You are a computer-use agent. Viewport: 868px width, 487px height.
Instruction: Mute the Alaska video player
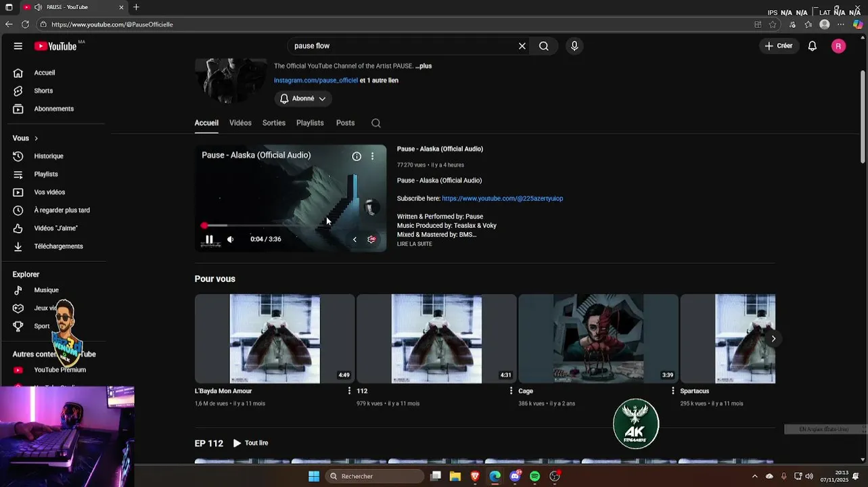point(230,239)
